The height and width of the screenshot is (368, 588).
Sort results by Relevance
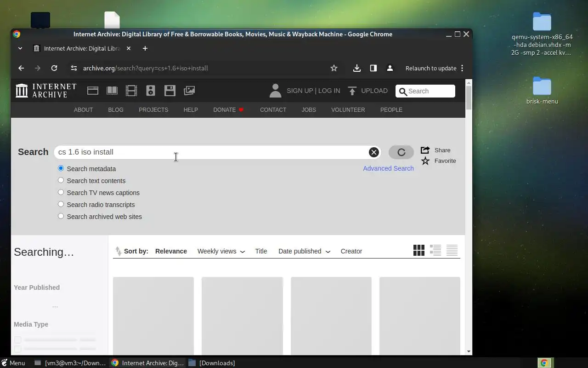click(x=171, y=251)
